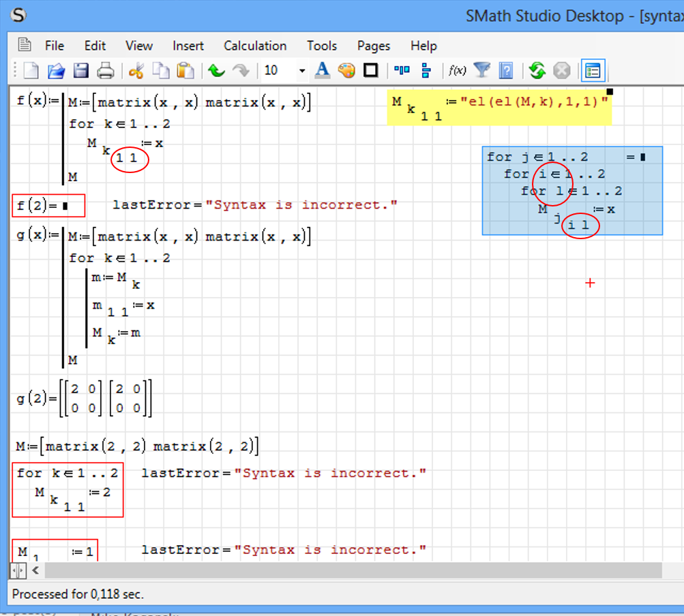Click the new worksheet icon

click(29, 70)
